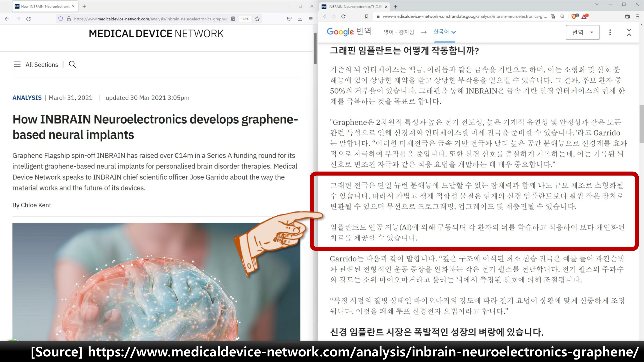Collapse Google Translate toolbar chevrons

[x=629, y=32]
